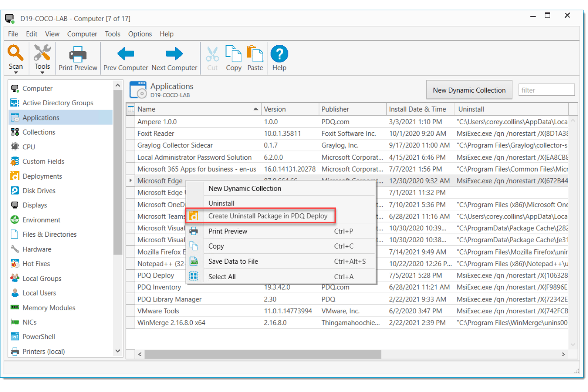Select the VMware Tools row
The image size is (588, 392).
pyautogui.click(x=347, y=311)
